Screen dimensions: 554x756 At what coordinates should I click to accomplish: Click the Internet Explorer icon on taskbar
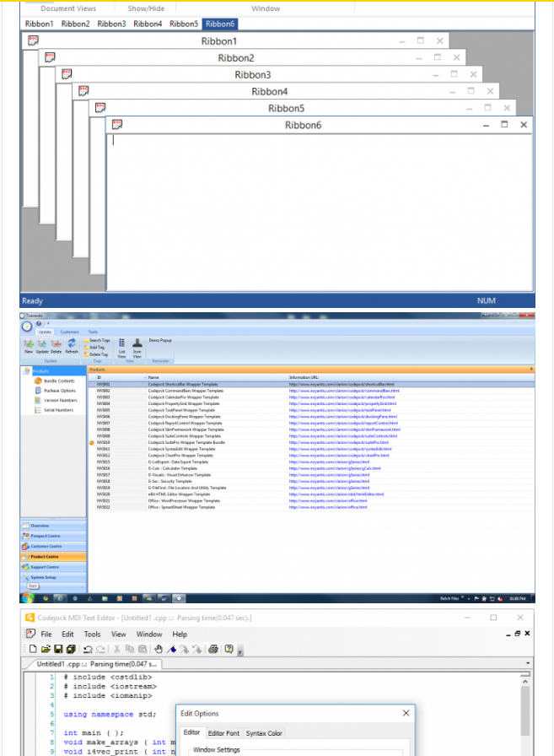pos(60,598)
